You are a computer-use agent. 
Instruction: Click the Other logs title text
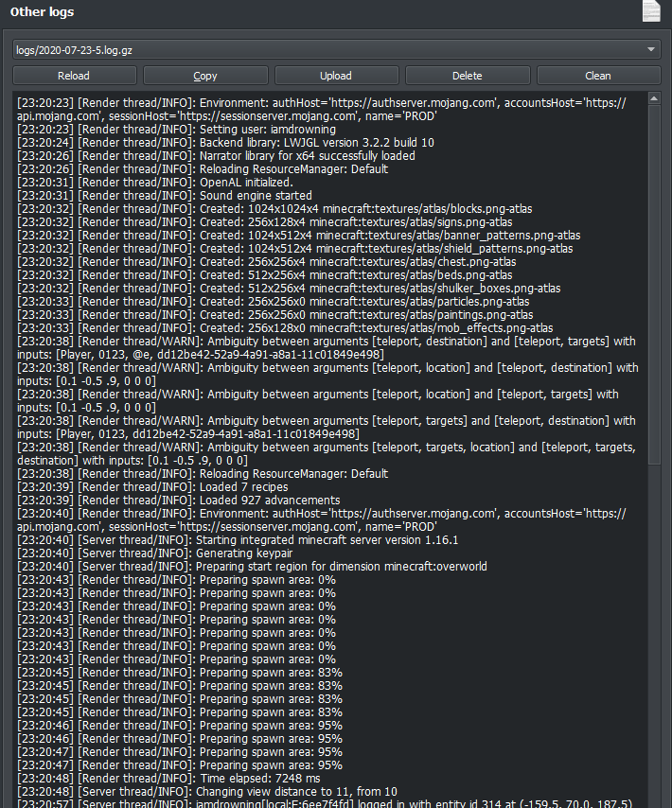tap(42, 11)
